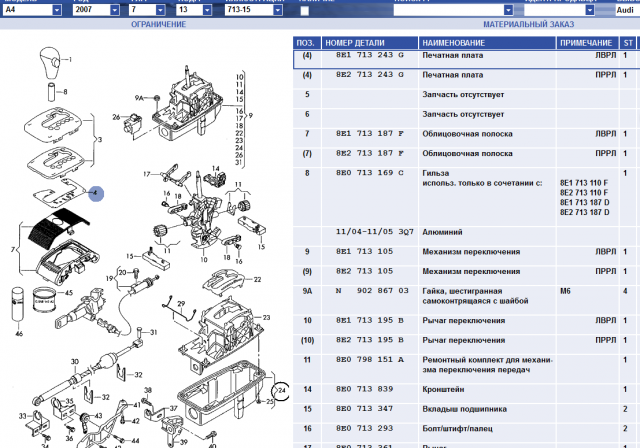Click circled callout 24 in the diagram
Screen dimensions: 640x448
click(x=281, y=391)
